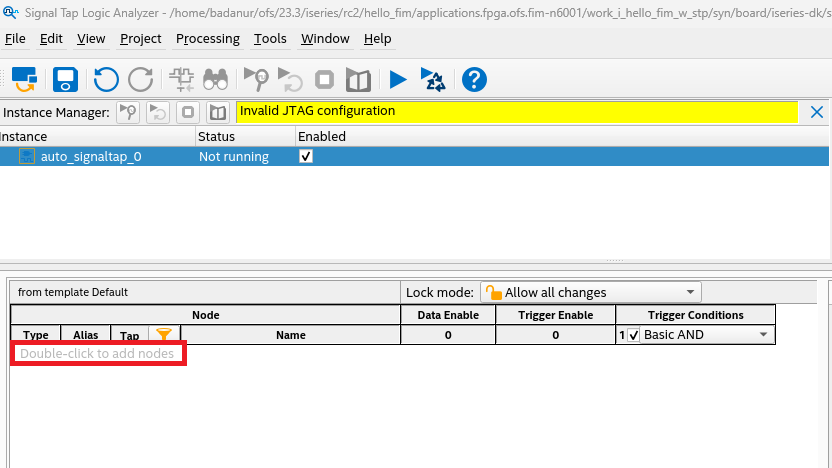Expand the Basic AND trigger condition dropdown
The image size is (832, 468).
coord(764,335)
